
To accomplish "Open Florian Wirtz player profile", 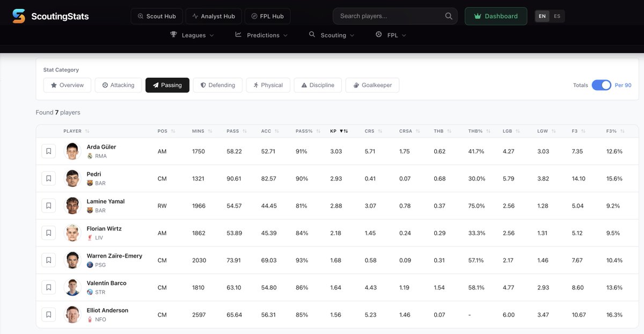I will coord(104,229).
